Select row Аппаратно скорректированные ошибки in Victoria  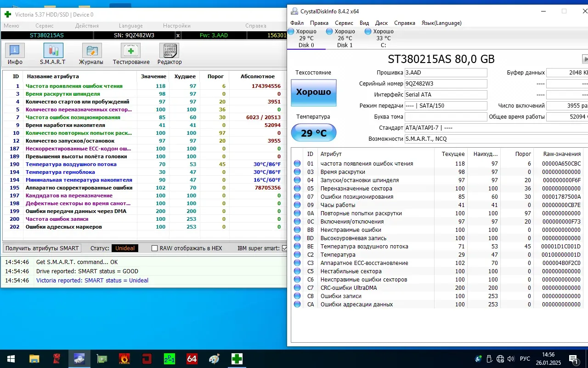tap(145, 188)
